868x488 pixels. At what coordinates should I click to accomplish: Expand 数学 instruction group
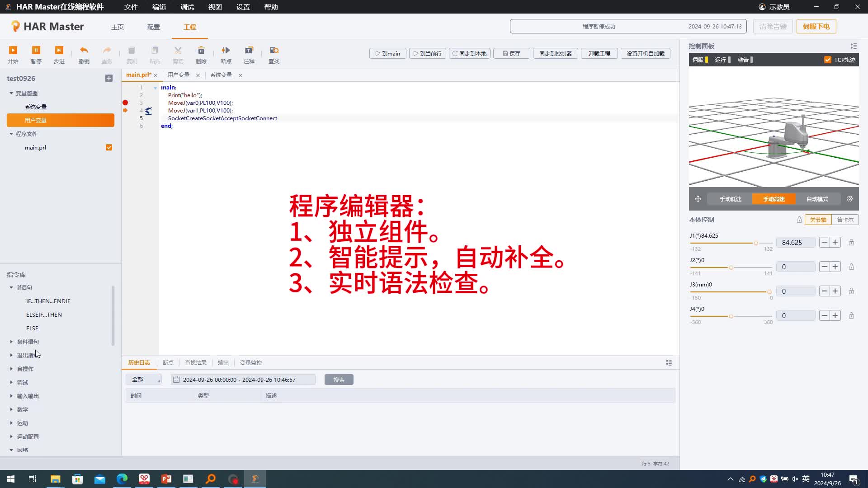(11, 409)
